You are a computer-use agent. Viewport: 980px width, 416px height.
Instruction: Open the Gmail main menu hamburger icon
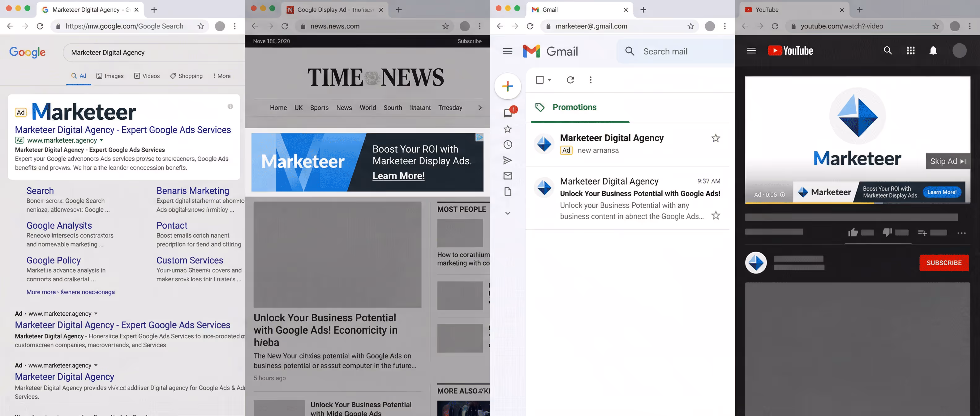point(508,51)
